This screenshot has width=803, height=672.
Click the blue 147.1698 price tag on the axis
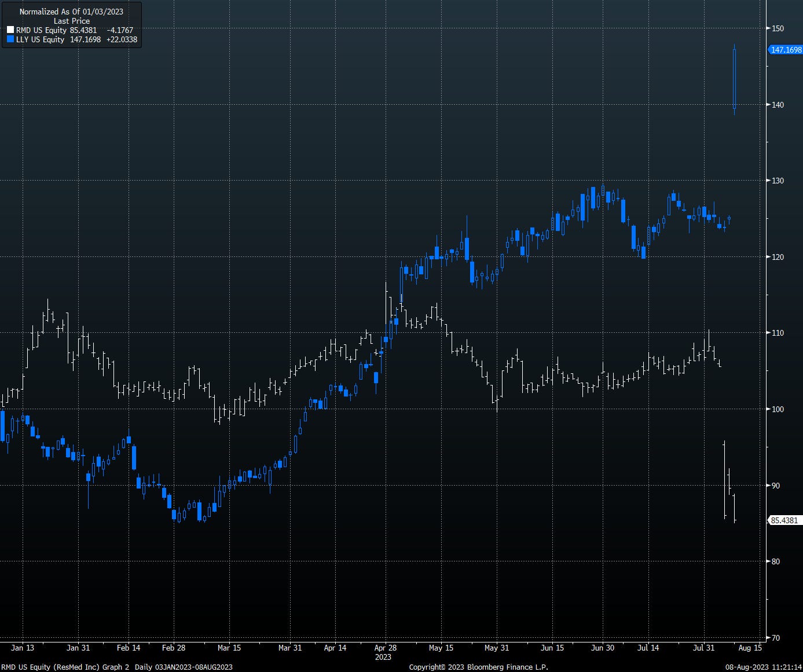click(x=786, y=50)
